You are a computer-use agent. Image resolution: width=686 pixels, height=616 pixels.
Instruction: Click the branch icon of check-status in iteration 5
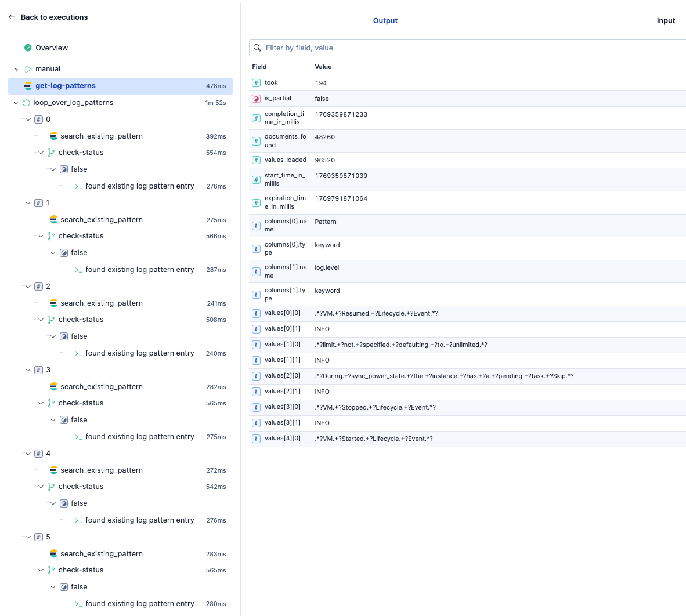51,570
